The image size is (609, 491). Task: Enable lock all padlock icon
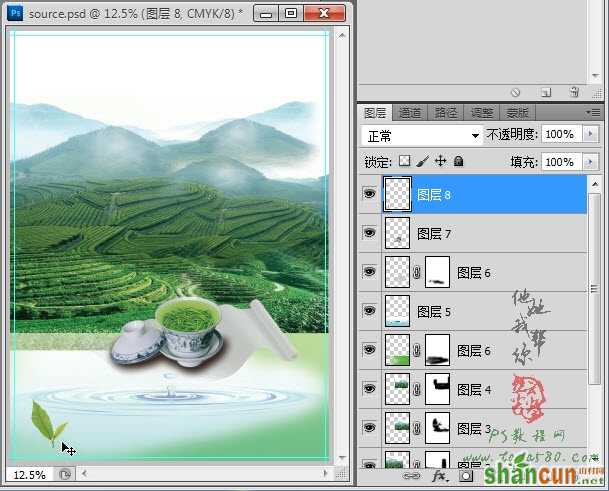coord(459,160)
